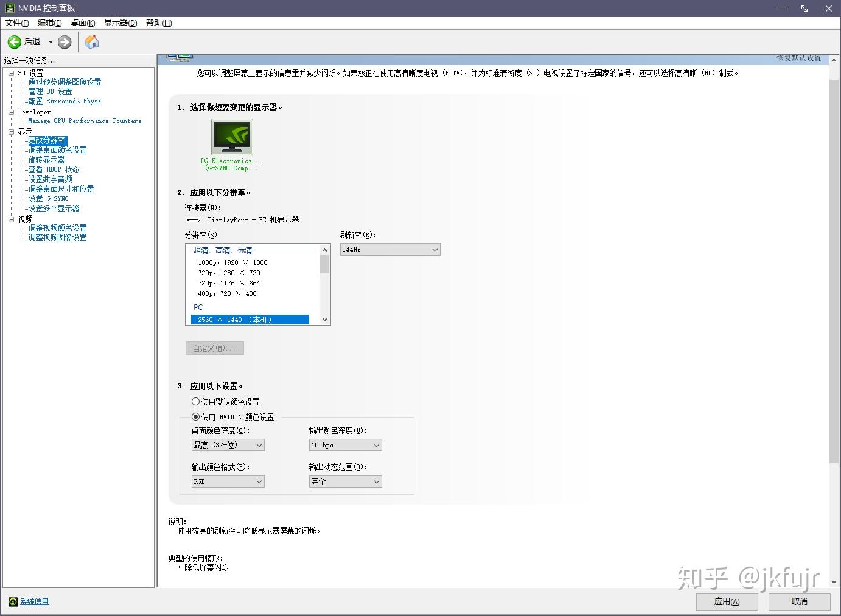The height and width of the screenshot is (616, 841).
Task: Open 管理 3D 设置
Action: point(50,91)
